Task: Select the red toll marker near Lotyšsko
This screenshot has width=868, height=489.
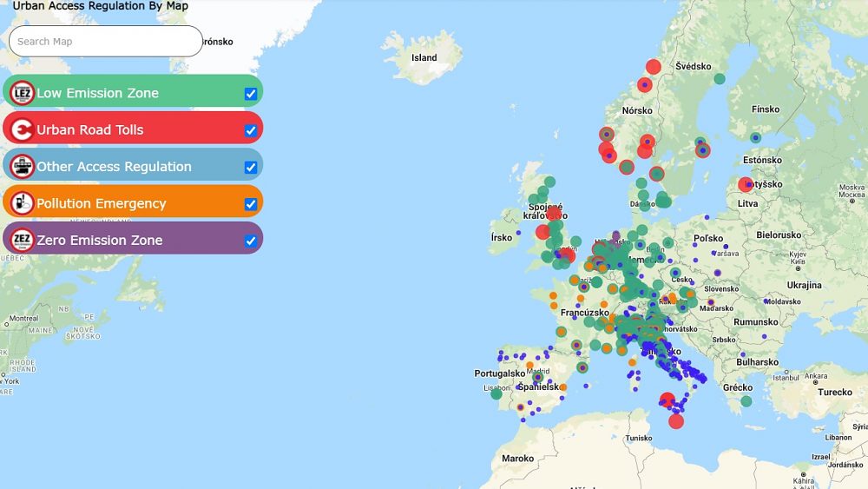Action: click(746, 184)
